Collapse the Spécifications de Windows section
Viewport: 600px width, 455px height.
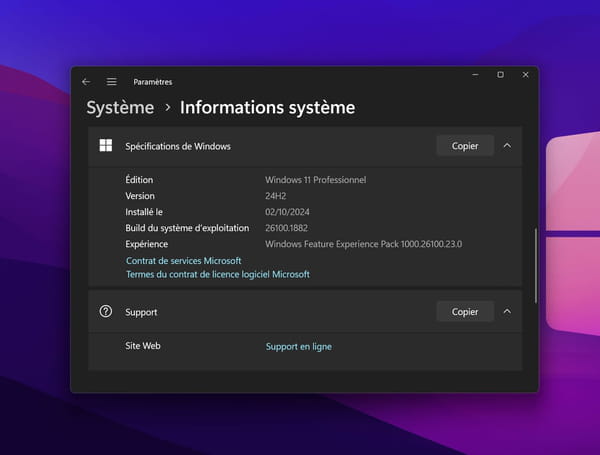[507, 146]
